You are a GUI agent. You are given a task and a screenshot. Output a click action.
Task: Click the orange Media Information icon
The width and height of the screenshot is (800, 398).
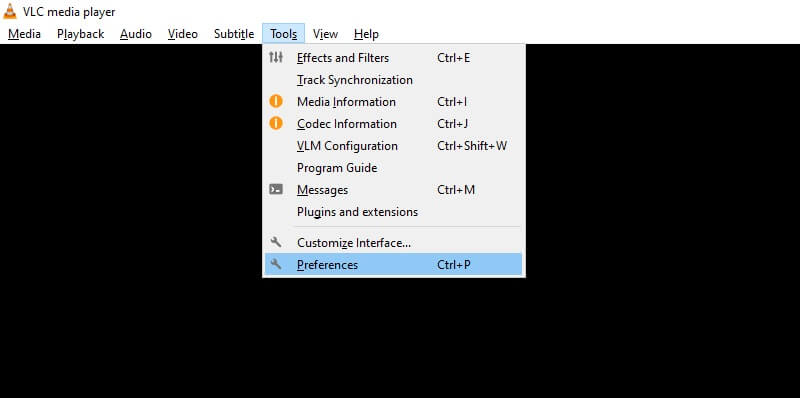pyautogui.click(x=276, y=102)
